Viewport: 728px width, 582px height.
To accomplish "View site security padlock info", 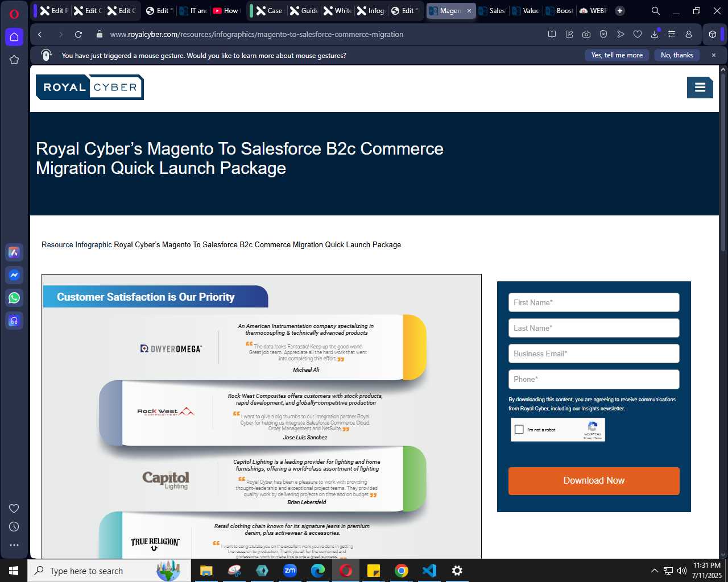I will (x=100, y=34).
